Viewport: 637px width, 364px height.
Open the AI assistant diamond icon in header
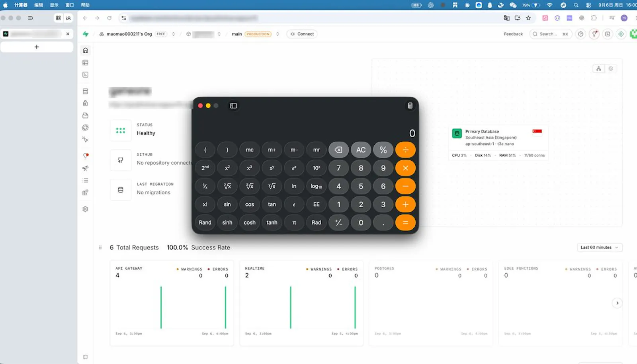pos(621,34)
